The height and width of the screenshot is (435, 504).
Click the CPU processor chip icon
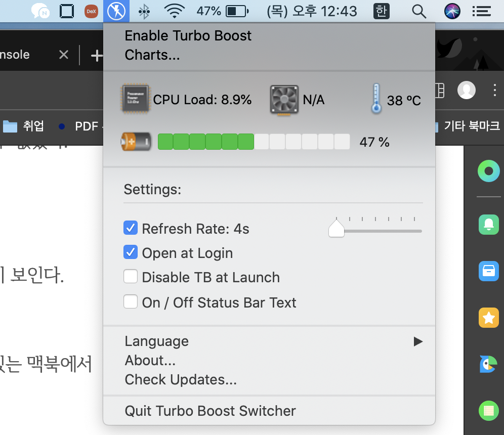pos(136,99)
